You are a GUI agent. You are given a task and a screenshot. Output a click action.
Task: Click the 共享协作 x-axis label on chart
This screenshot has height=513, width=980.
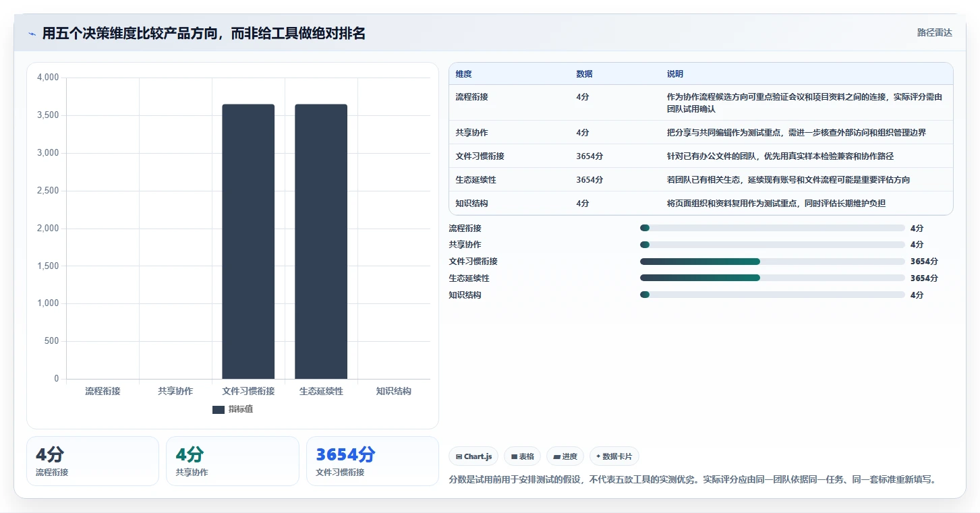(175, 391)
